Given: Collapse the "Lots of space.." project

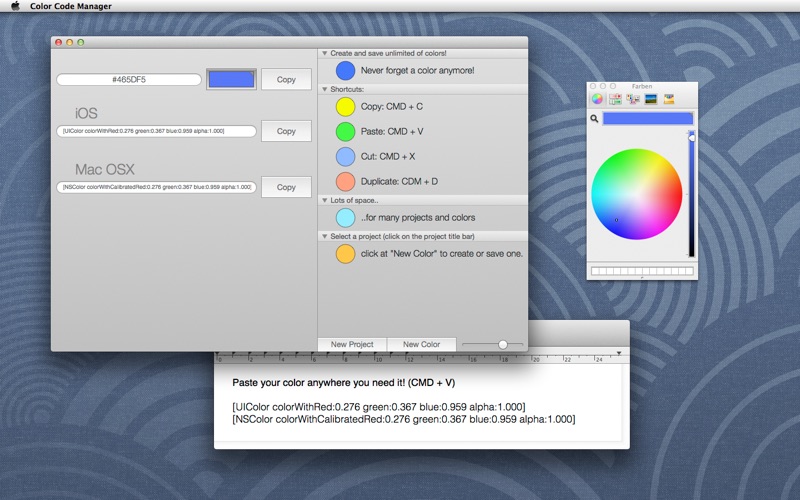Looking at the screenshot, I should coord(325,200).
